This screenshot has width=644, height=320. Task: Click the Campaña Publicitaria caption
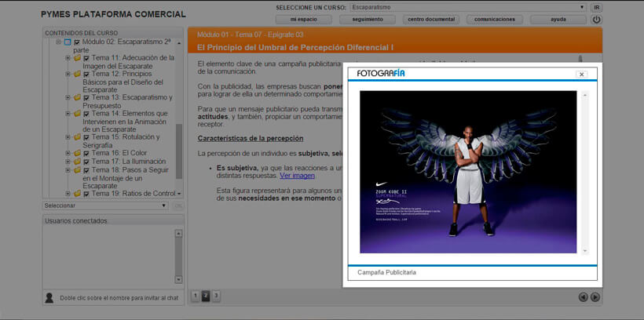(386, 272)
